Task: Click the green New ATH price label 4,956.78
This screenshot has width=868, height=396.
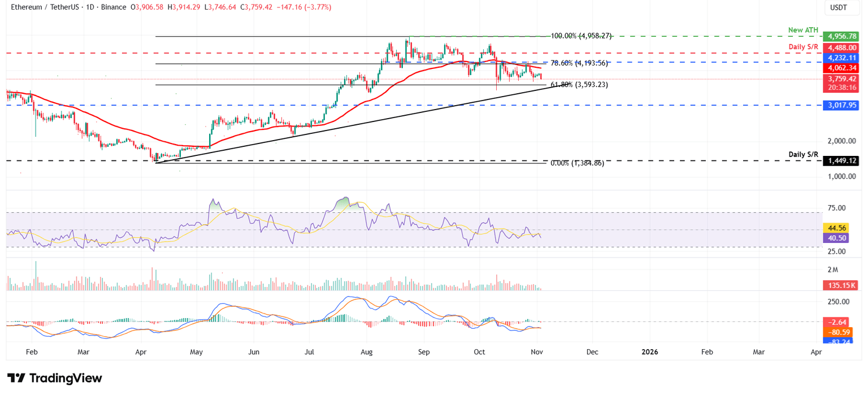Action: pos(840,36)
